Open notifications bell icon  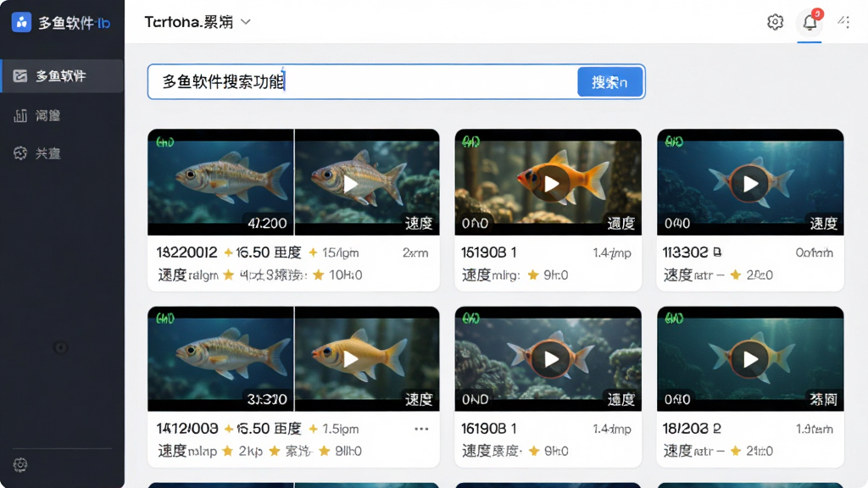[x=810, y=22]
